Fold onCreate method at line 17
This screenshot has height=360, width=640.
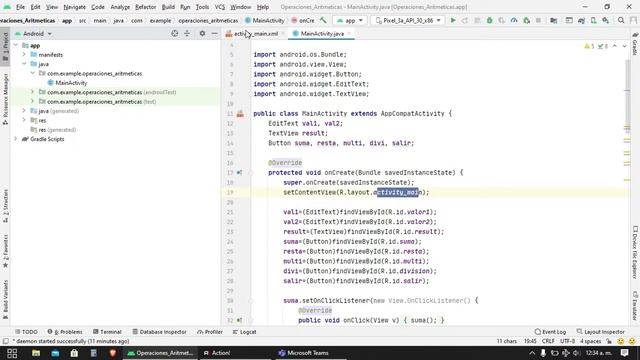tap(251, 173)
